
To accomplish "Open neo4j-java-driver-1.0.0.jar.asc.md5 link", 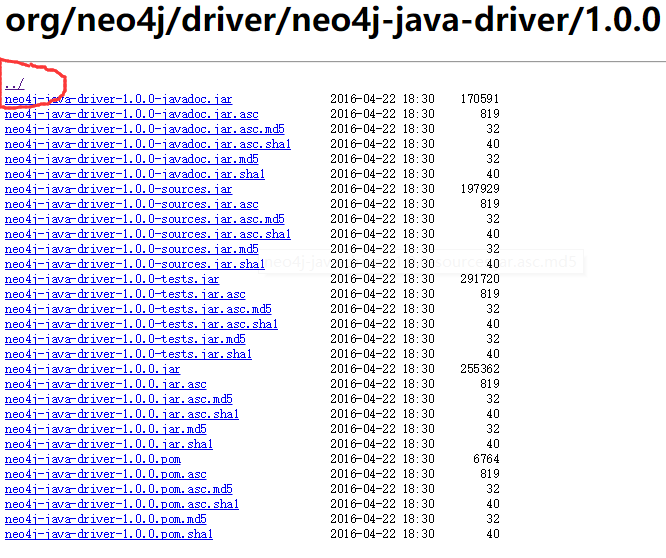I will [x=119, y=399].
